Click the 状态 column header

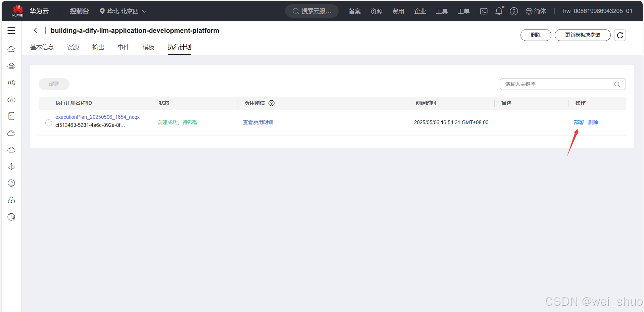click(164, 103)
